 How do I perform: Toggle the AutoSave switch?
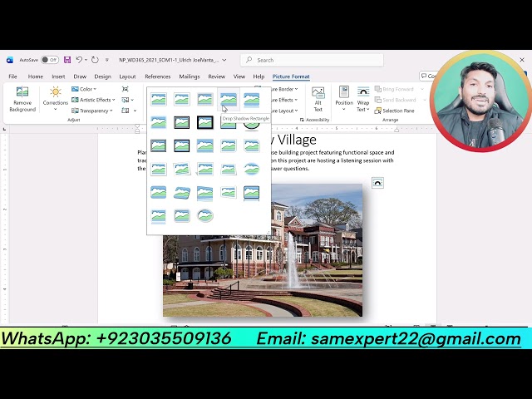(x=50, y=60)
